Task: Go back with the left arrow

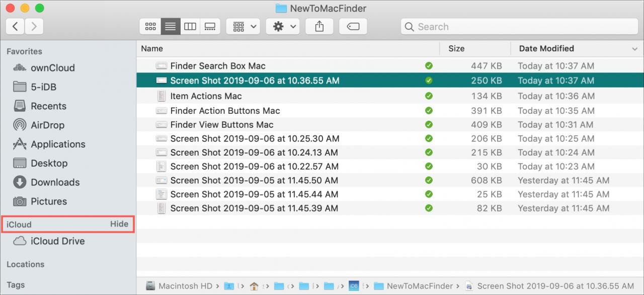Action: [15, 27]
